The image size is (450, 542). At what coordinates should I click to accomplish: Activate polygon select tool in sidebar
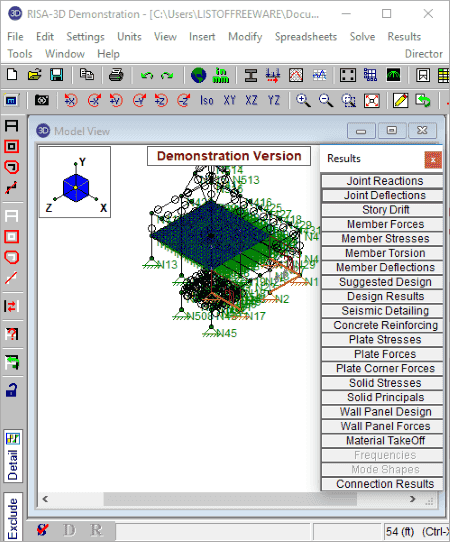click(x=11, y=167)
